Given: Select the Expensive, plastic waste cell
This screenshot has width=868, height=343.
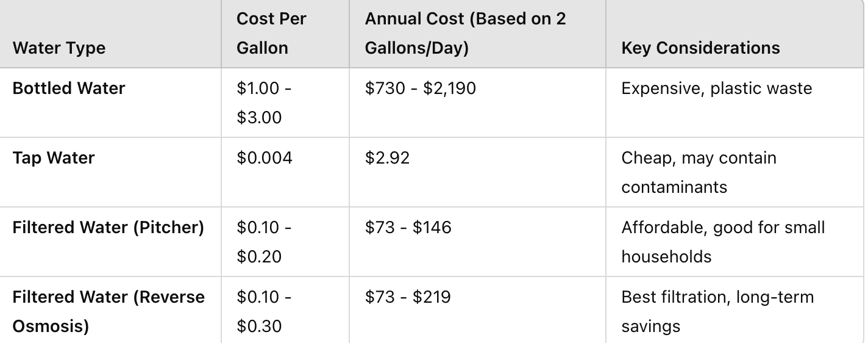Looking at the screenshot, I should 716,88.
